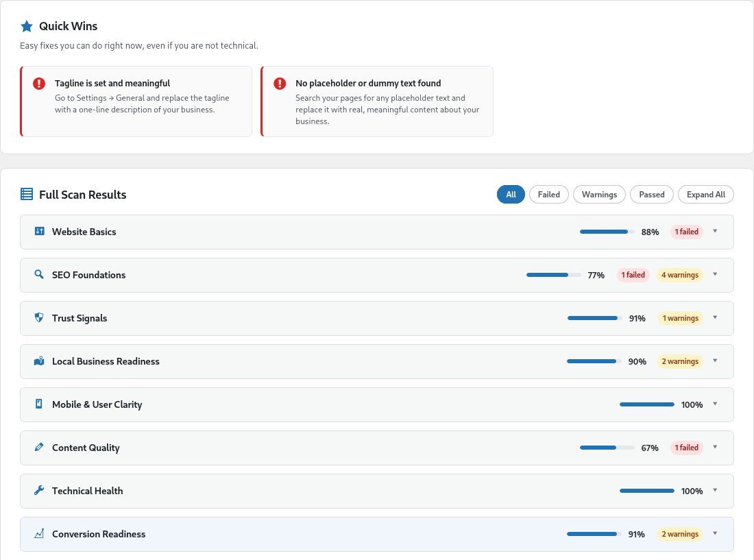This screenshot has height=560, width=754.
Task: Click the Trust Signals progress bar
Action: 595,318
